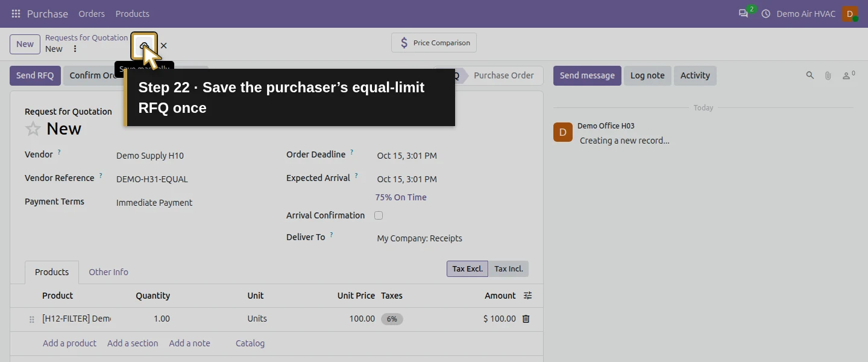The width and height of the screenshot is (868, 362).
Task: Open the product Catalog link
Action: tap(250, 343)
